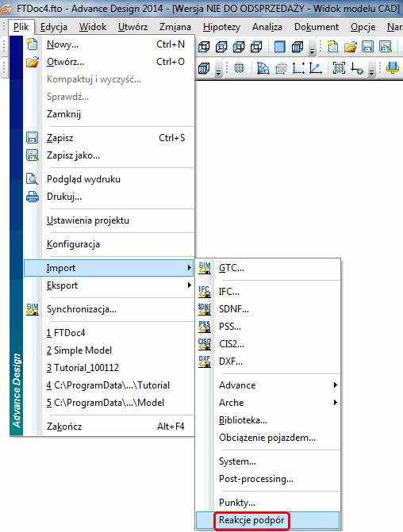403x532 pixels.
Task: Select the first cube view icon in toolbar
Action: point(204,47)
